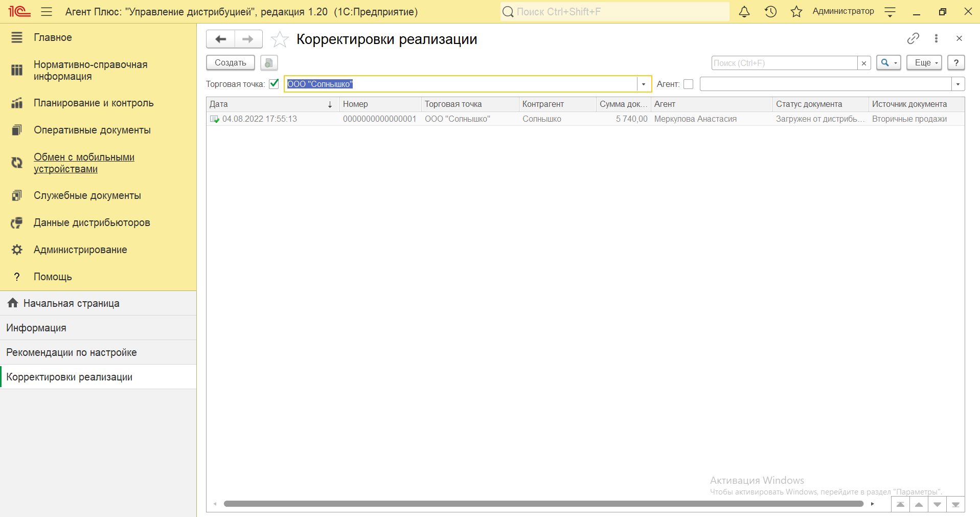Click the Торговая точка field with ООО "Солнышко"
Image resolution: width=980 pixels, height=517 pixels.
pyautogui.click(x=461, y=84)
